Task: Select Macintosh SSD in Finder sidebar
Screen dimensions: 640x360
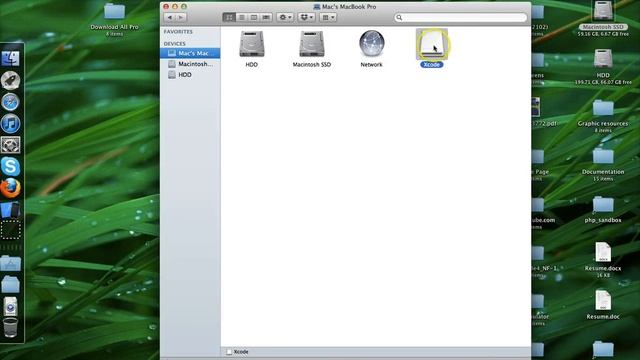Action: tap(190, 64)
